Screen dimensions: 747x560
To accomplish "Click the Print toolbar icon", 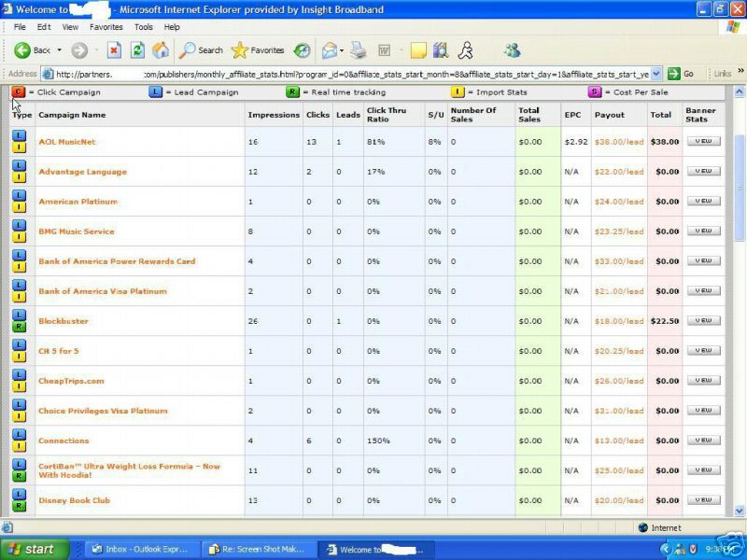I will [359, 50].
